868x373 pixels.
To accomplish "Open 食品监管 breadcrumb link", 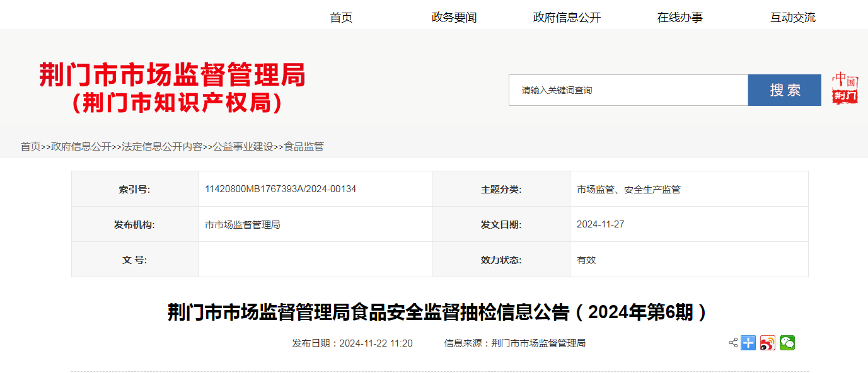I will tap(303, 146).
